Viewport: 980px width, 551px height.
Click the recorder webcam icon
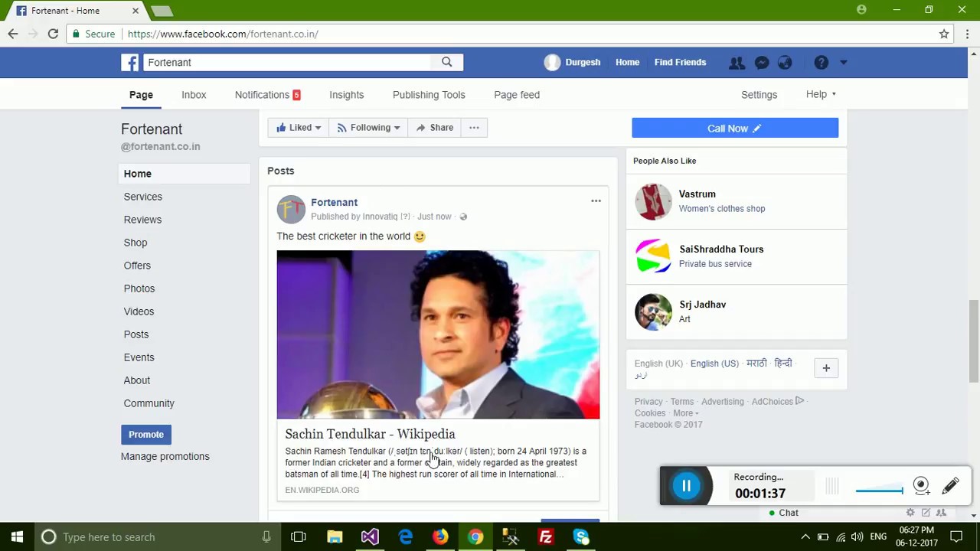pos(921,486)
